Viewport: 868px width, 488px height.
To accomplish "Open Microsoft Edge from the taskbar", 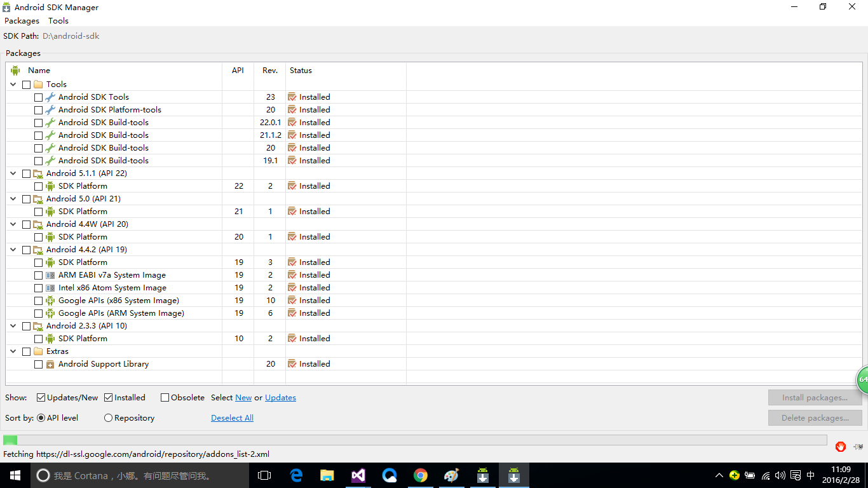I will [x=296, y=475].
